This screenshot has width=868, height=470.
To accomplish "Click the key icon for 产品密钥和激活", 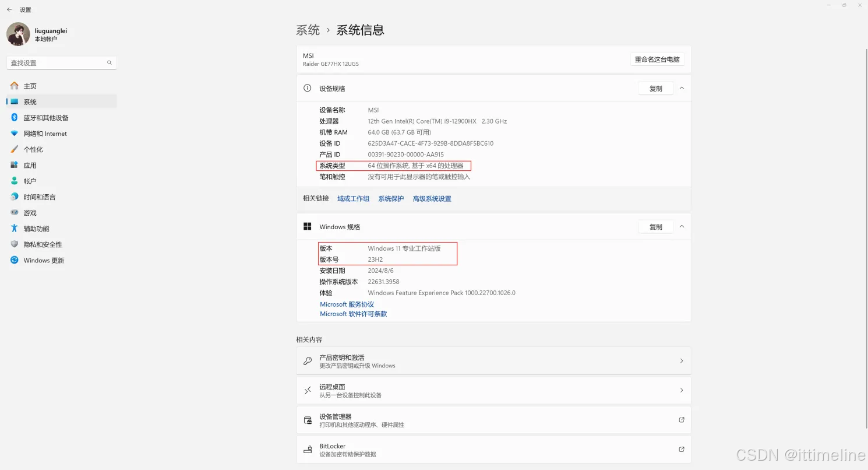I will (x=308, y=361).
